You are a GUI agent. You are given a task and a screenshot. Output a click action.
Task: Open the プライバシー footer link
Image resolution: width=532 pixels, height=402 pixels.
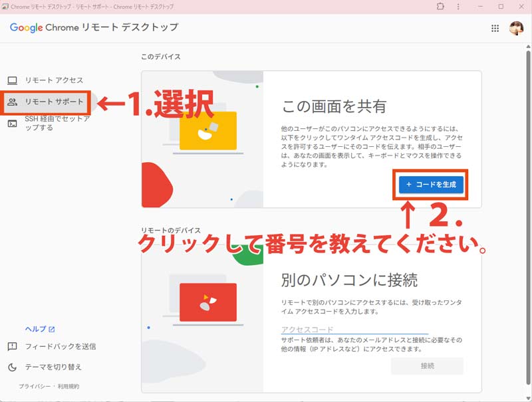pyautogui.click(x=32, y=386)
